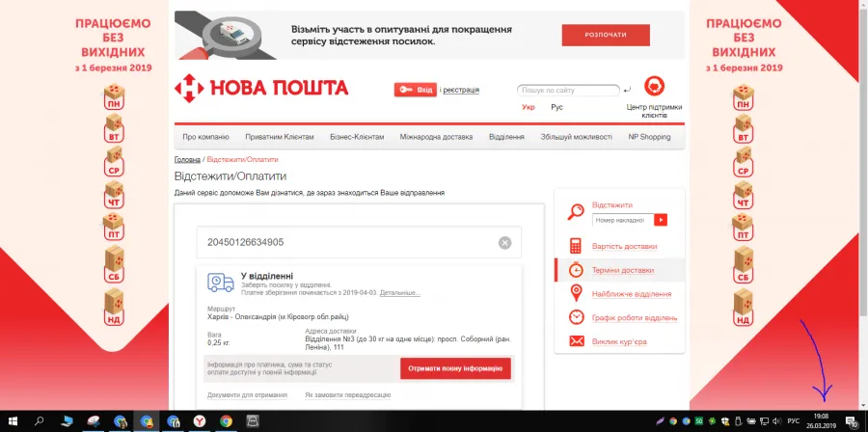Image resolution: width=868 pixels, height=432 pixels.
Task: Open the Відділення menu
Action: click(x=506, y=137)
